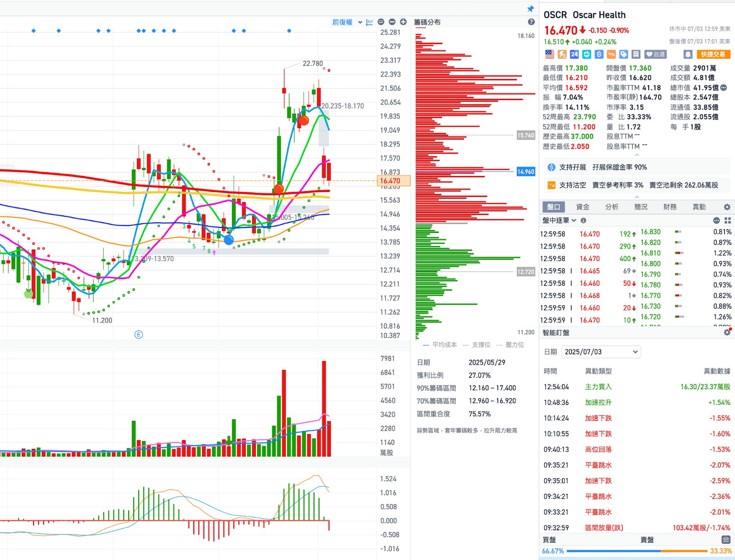Screen dimensions: 735x560
Task: Click the buy/sell ratio bar
Action: point(637,551)
